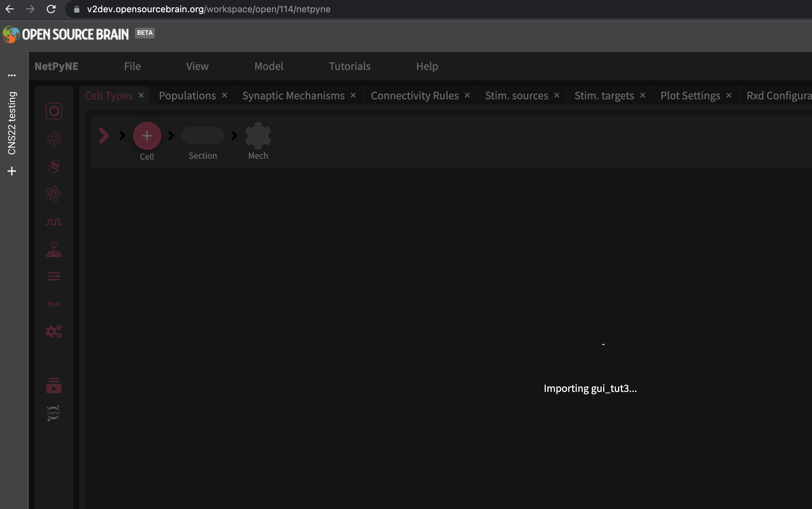Screen dimensions: 812x509
Task: Select the Synaptic Mechanisms sidebar icon
Action: click(x=54, y=166)
